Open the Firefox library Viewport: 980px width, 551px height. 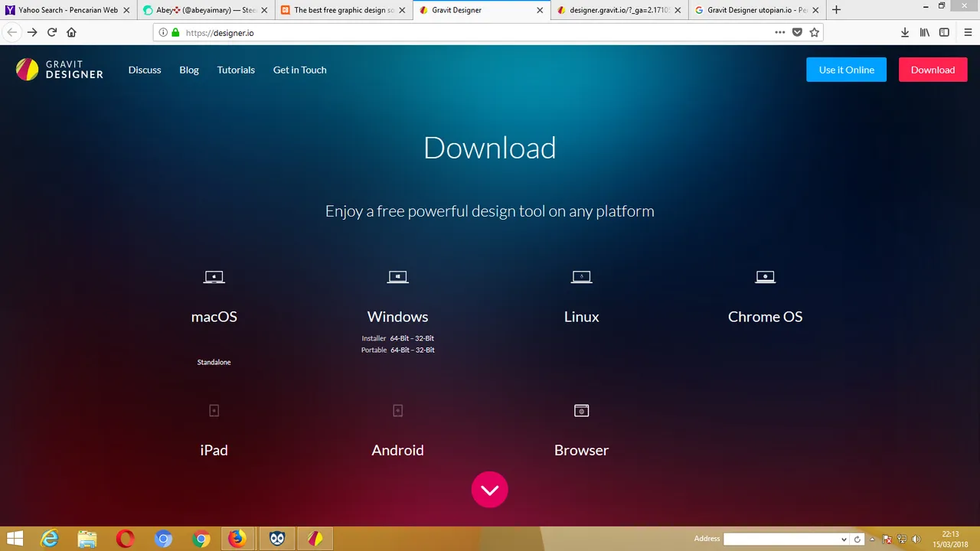coord(925,32)
